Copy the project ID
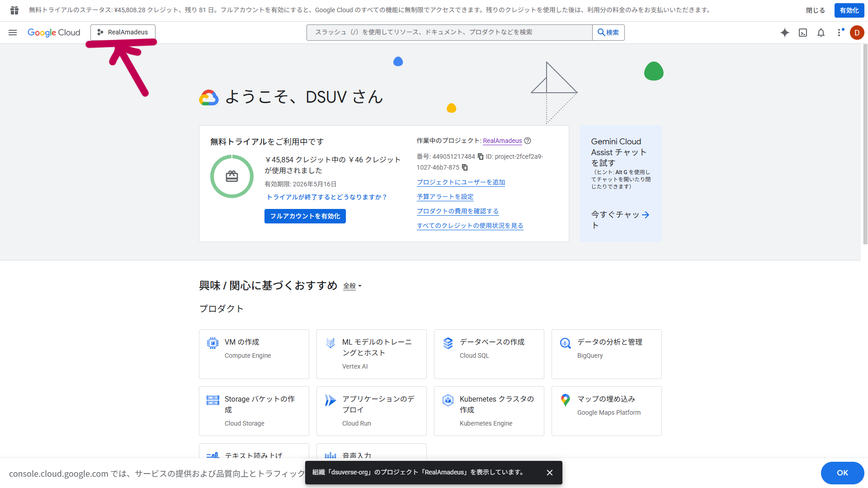This screenshot has height=488, width=868. [x=465, y=167]
